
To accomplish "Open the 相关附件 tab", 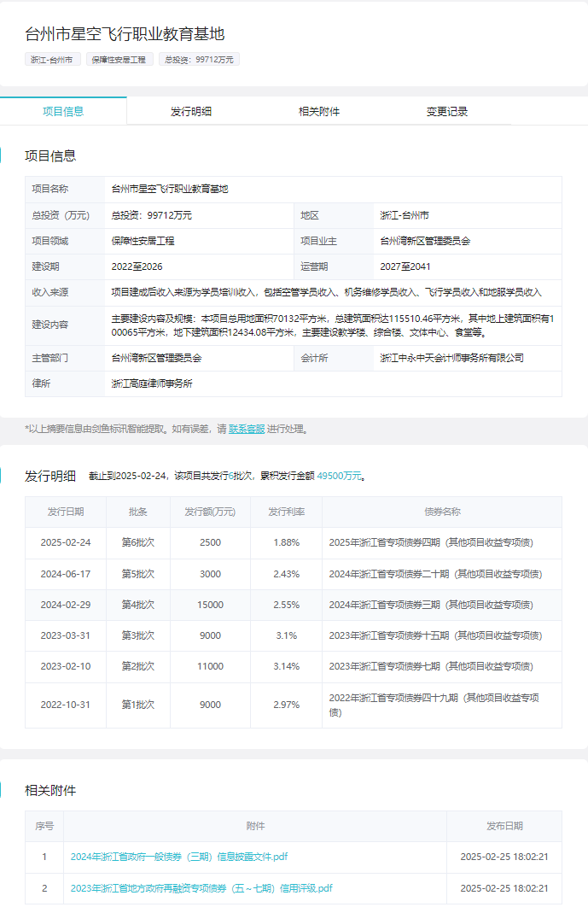I will [x=319, y=111].
